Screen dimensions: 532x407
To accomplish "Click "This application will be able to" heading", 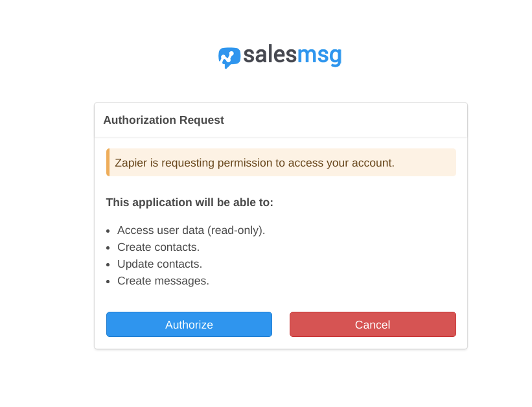I will click(x=189, y=202).
